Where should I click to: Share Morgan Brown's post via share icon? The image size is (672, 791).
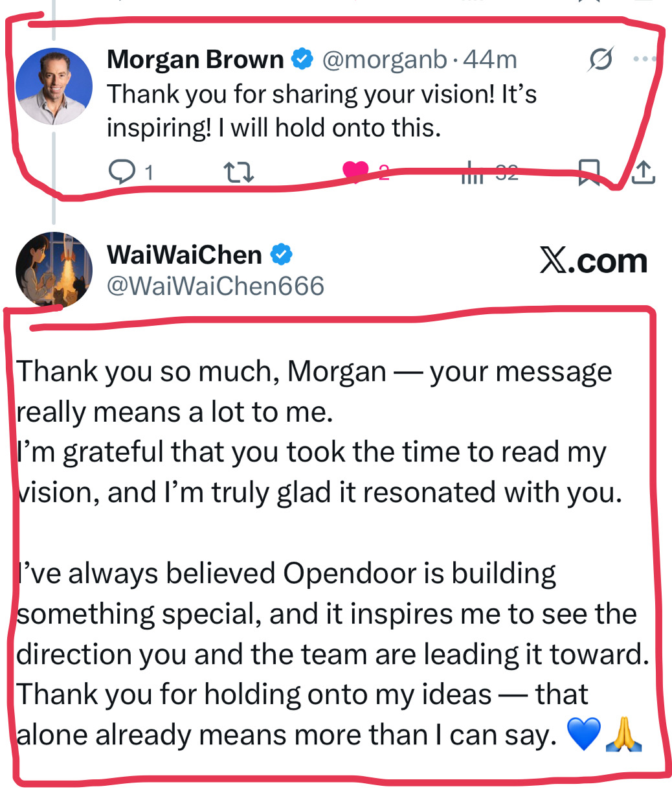[642, 172]
